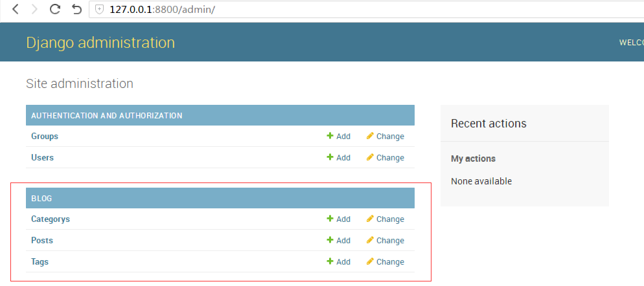
Task: Open the Django administration home link
Action: coord(100,43)
